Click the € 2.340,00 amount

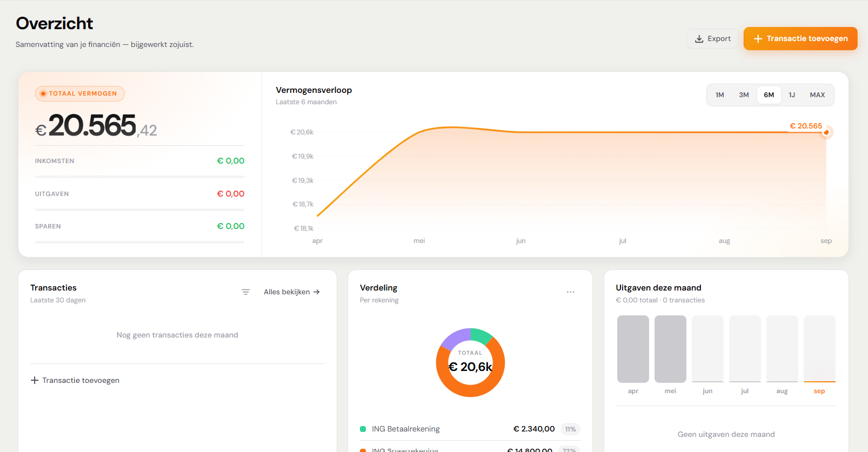point(534,429)
